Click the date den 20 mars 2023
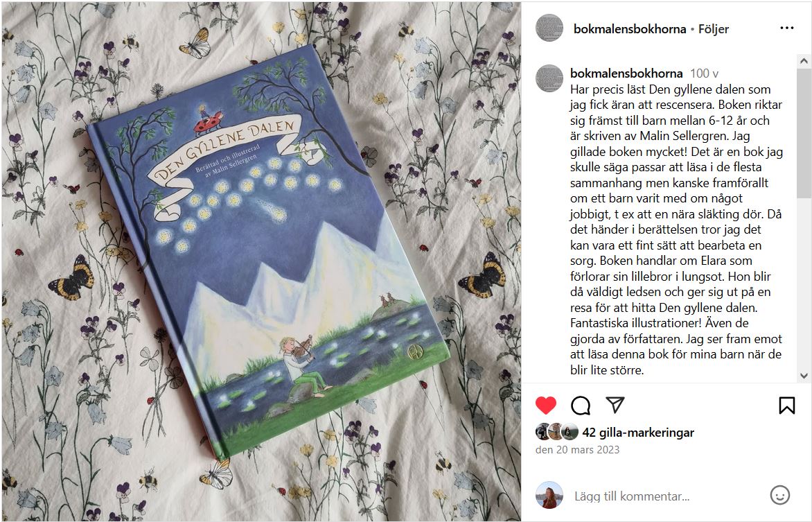The image size is (812, 522). pos(577,450)
